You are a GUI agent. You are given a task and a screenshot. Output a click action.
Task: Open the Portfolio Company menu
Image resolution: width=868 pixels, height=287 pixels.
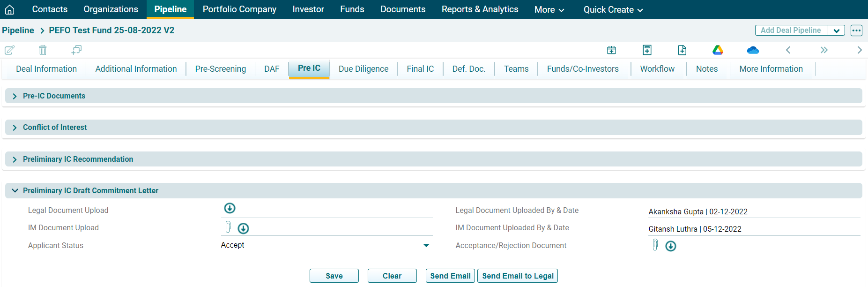[239, 9]
